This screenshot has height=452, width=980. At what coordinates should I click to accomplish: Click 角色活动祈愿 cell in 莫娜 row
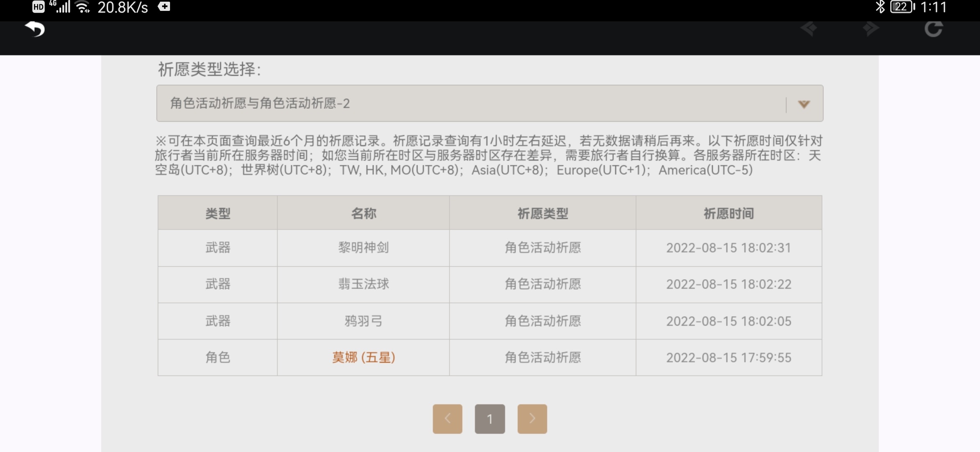click(543, 357)
